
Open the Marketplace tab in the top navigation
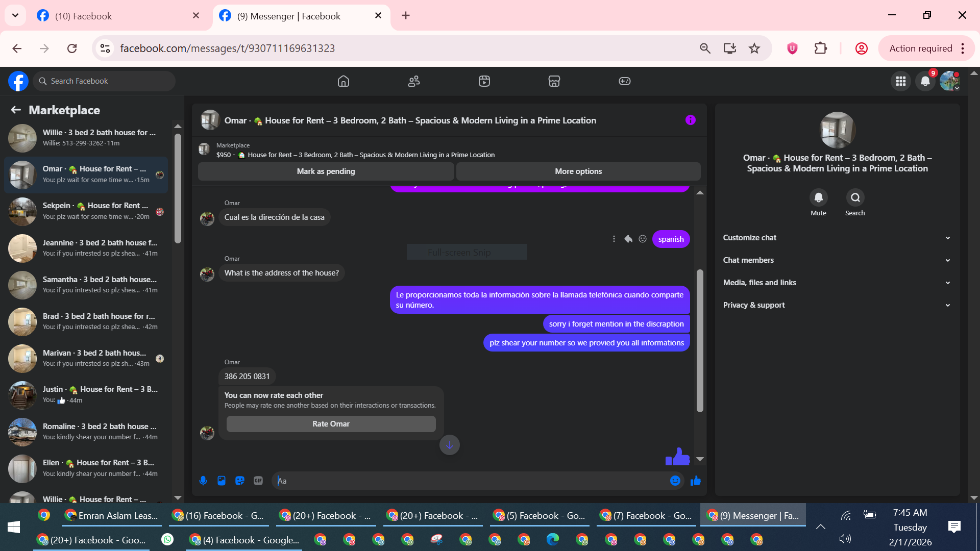click(x=554, y=81)
